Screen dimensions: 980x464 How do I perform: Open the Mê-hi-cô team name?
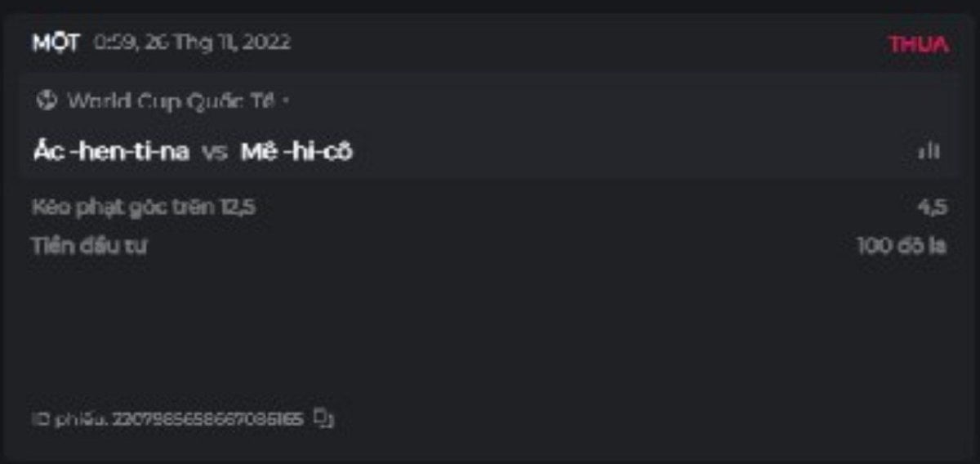tap(296, 152)
